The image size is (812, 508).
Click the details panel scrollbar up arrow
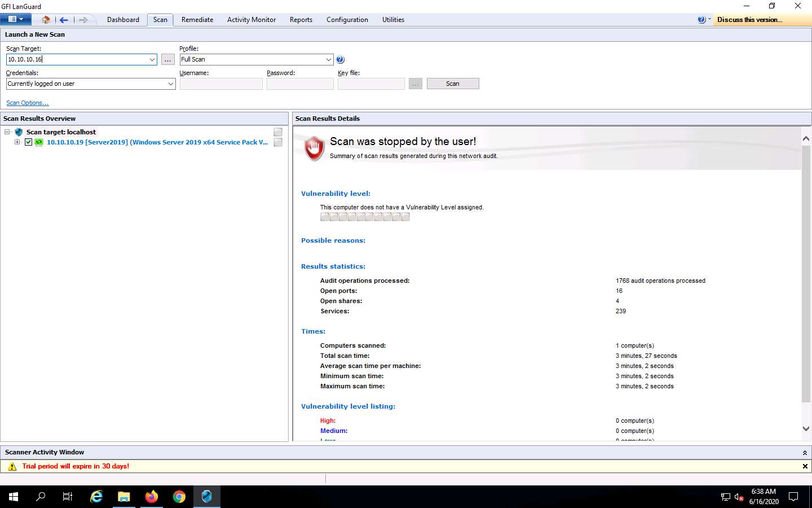(x=806, y=138)
